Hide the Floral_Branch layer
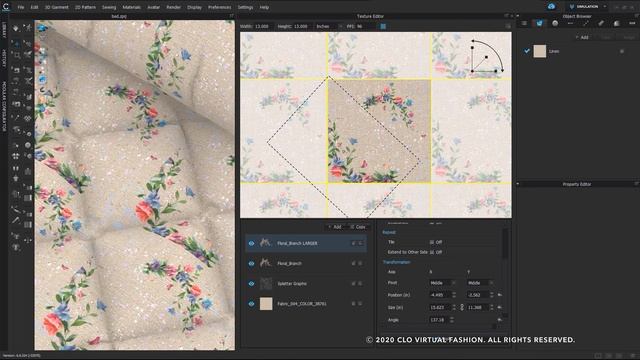 [x=251, y=263]
